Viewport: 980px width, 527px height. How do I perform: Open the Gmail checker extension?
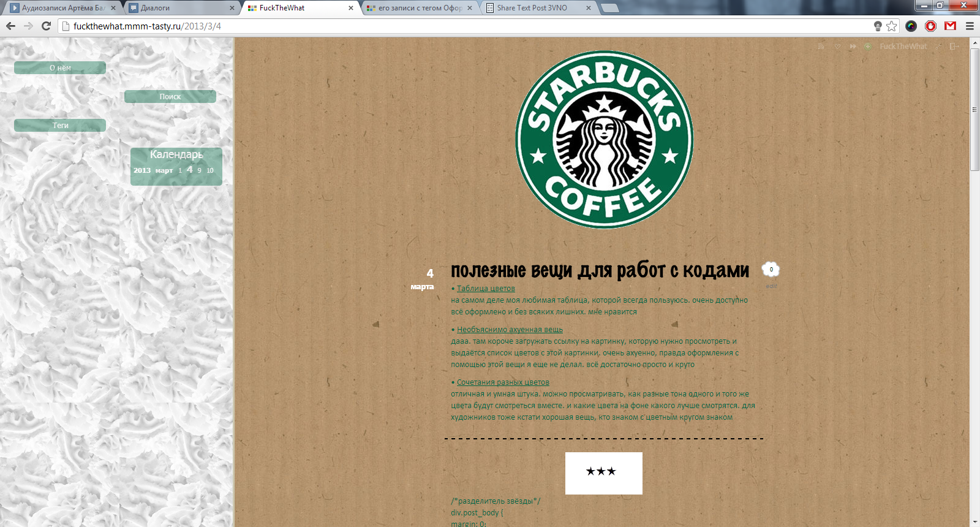tap(951, 26)
